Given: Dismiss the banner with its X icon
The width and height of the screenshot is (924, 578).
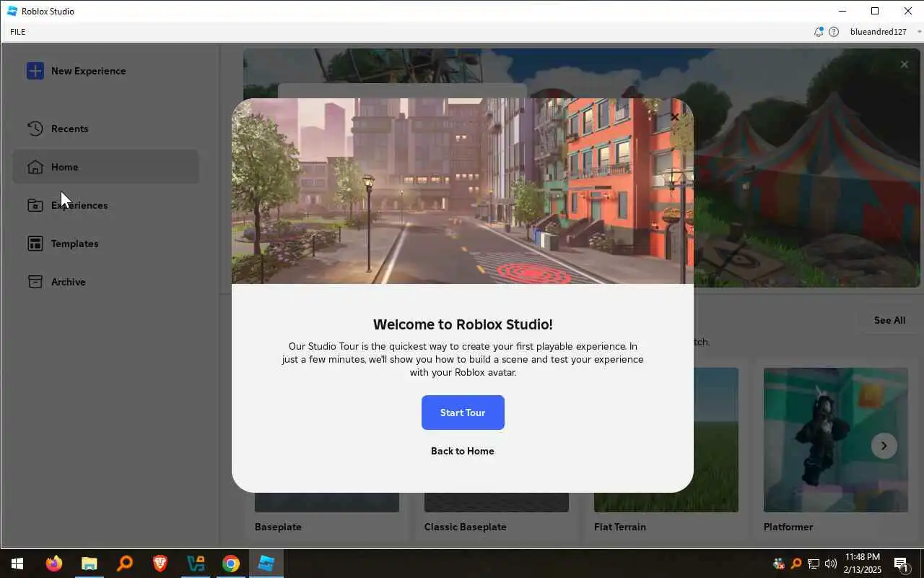Looking at the screenshot, I should pos(904,64).
